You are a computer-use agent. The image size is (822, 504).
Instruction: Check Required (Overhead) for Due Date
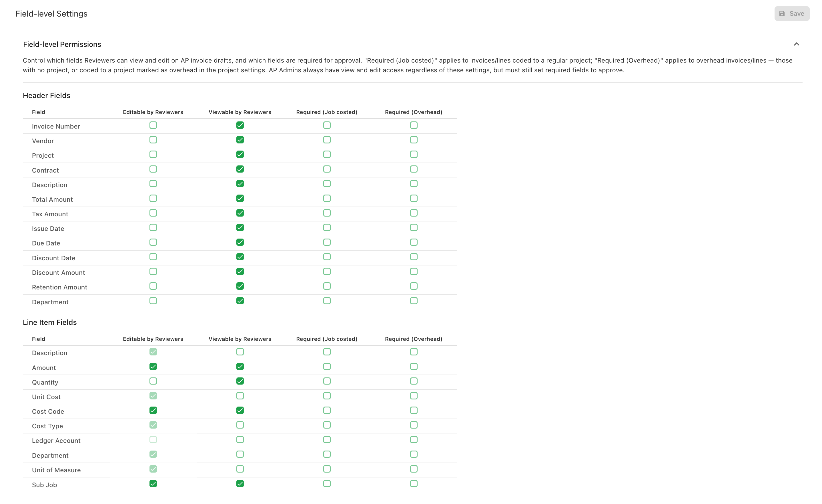click(414, 242)
